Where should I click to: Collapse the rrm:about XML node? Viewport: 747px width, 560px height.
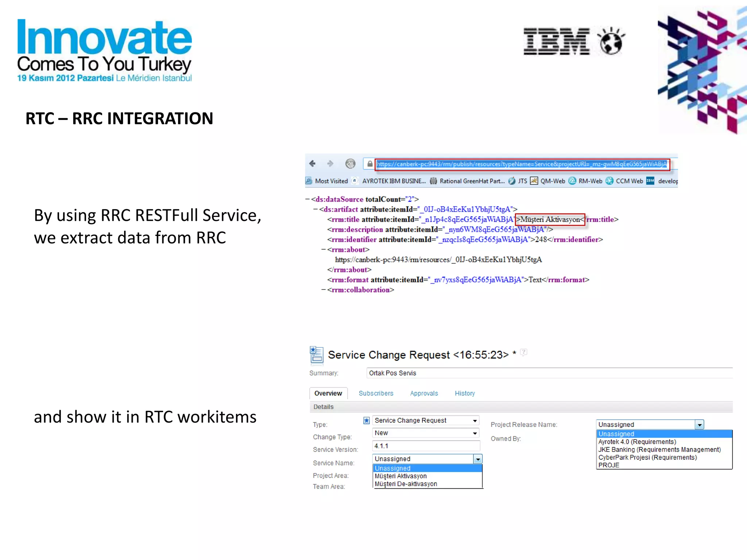tap(324, 249)
